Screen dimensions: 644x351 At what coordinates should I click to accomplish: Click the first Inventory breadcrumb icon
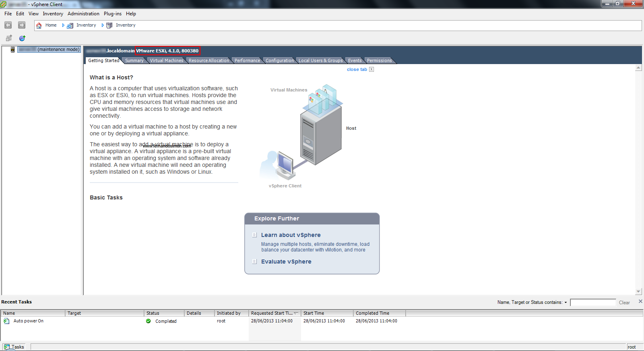tap(70, 25)
